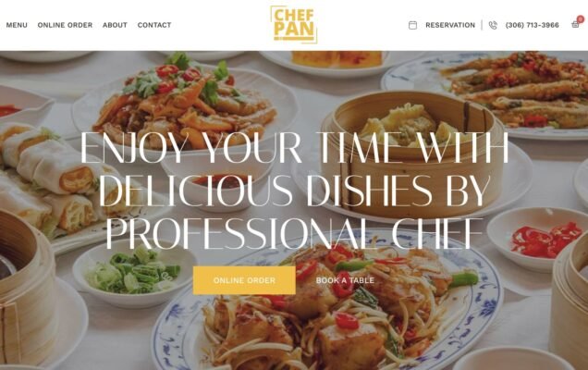Click the RESERVATION link

click(x=450, y=25)
